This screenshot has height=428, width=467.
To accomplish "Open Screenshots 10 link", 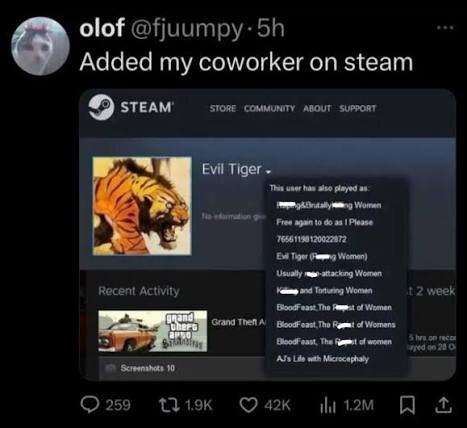I will (x=147, y=368).
